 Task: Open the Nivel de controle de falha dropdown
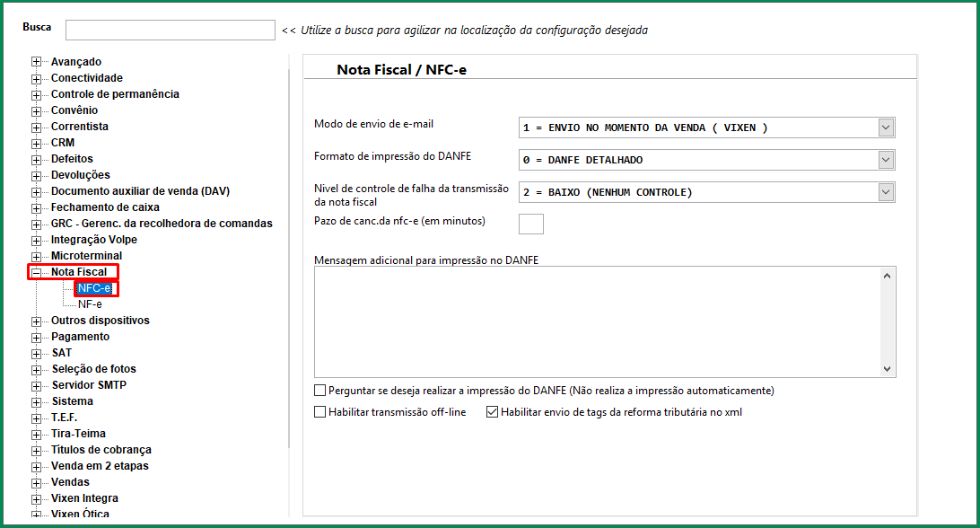point(886,192)
